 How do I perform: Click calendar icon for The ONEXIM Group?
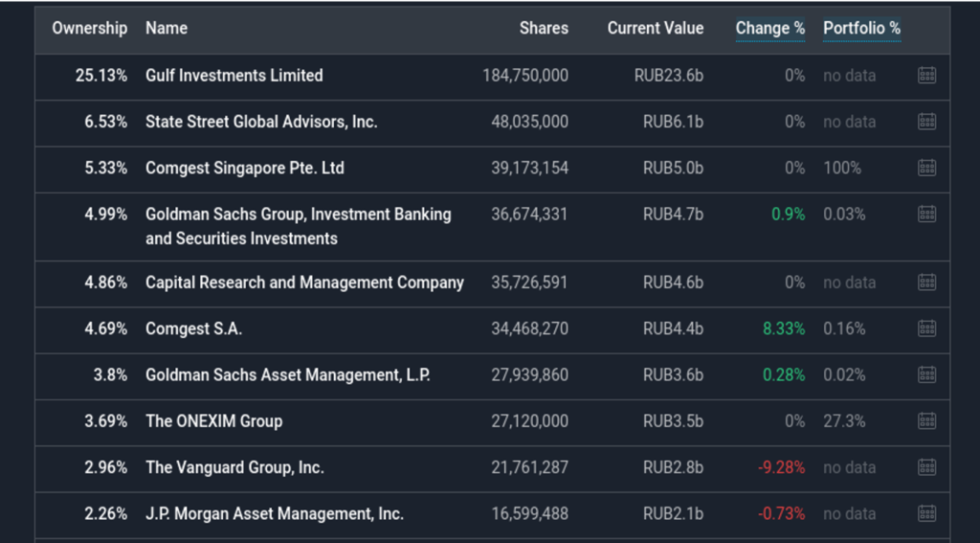[x=925, y=420]
